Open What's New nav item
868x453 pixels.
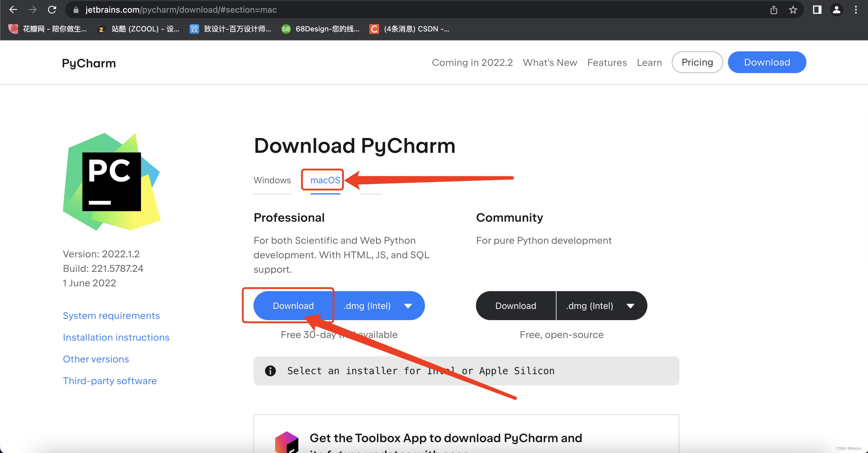coord(550,62)
